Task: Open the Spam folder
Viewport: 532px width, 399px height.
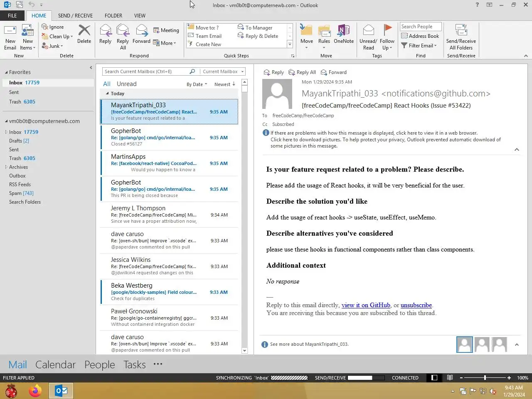Action: click(21, 193)
